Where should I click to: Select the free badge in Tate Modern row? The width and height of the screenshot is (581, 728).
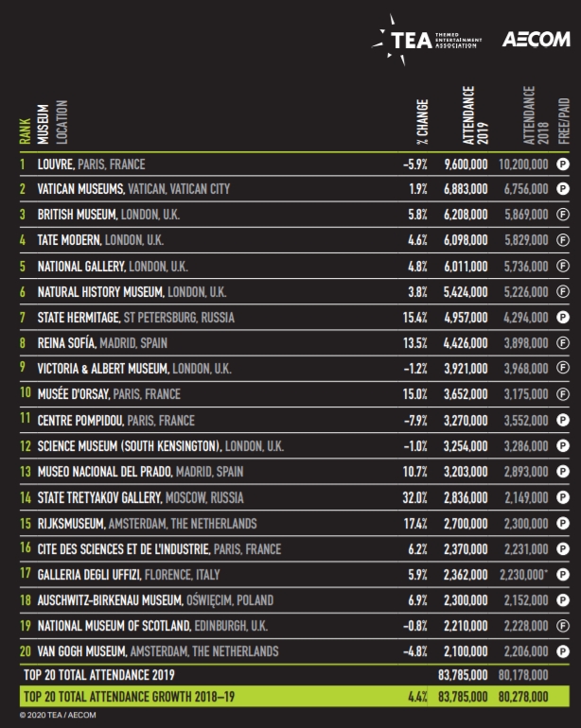pos(563,240)
